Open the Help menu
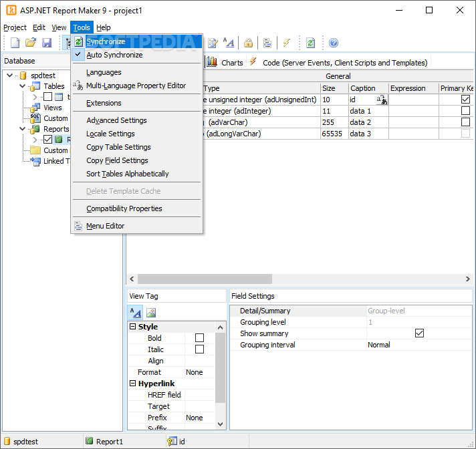The height and width of the screenshot is (449, 476). click(103, 27)
